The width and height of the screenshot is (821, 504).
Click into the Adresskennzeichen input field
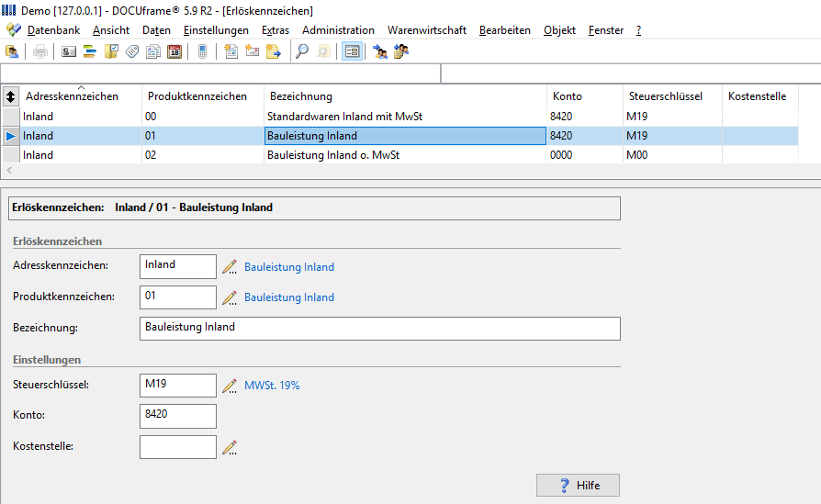[178, 266]
